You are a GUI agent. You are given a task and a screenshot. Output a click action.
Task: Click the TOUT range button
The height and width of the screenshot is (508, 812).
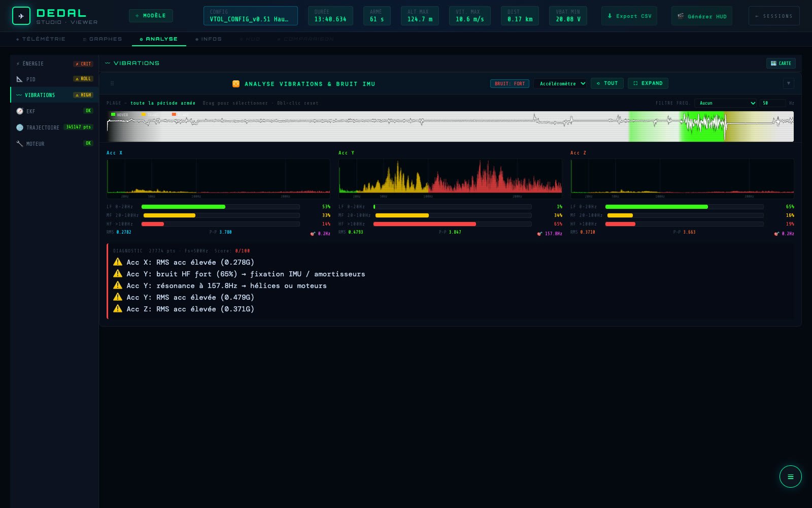click(607, 83)
